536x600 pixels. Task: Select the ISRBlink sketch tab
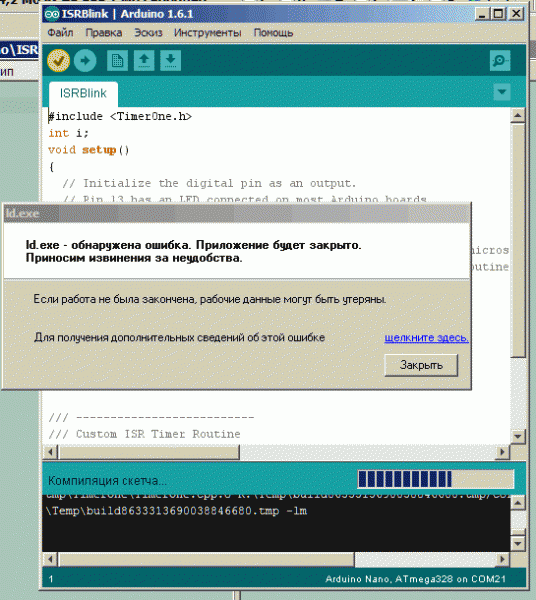point(83,93)
